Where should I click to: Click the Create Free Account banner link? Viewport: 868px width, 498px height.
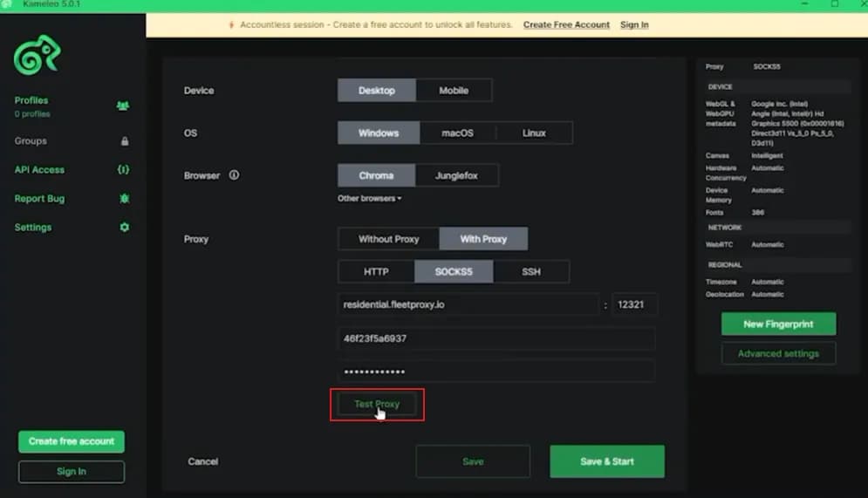[x=566, y=25]
